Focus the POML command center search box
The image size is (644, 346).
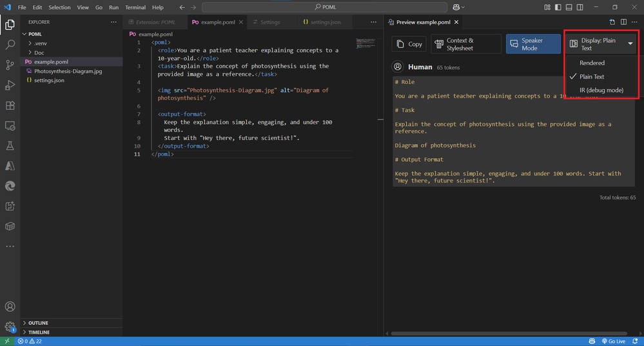[x=324, y=7]
